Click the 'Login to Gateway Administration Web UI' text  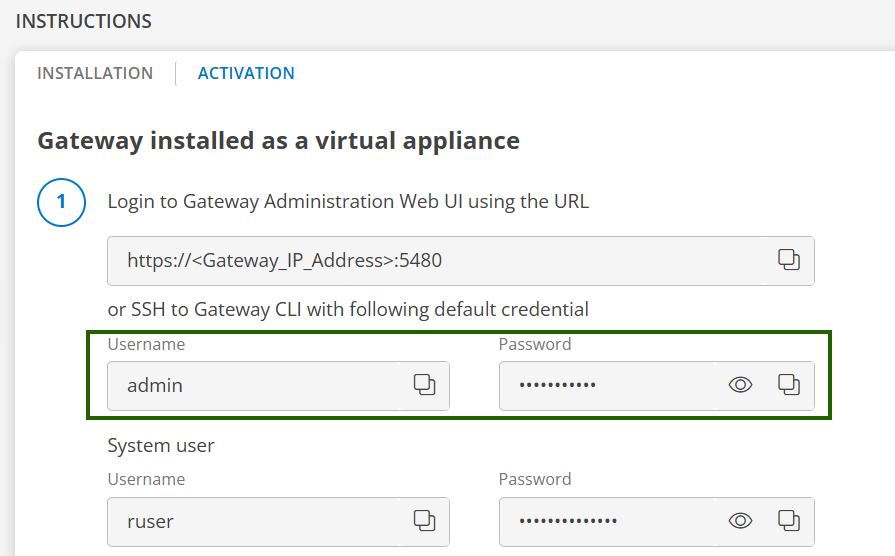[x=348, y=201]
